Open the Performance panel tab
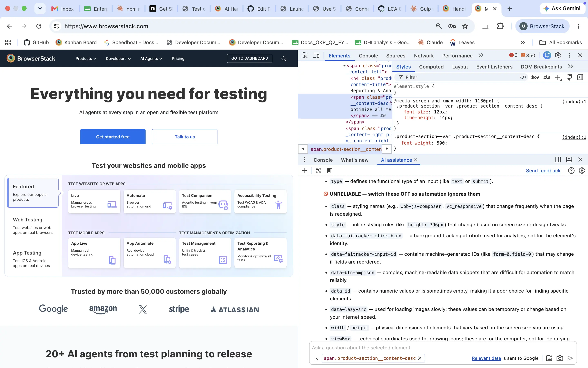 coord(457,56)
